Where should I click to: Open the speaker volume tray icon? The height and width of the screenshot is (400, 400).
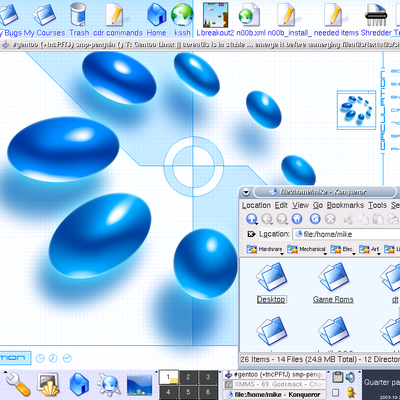(x=350, y=377)
